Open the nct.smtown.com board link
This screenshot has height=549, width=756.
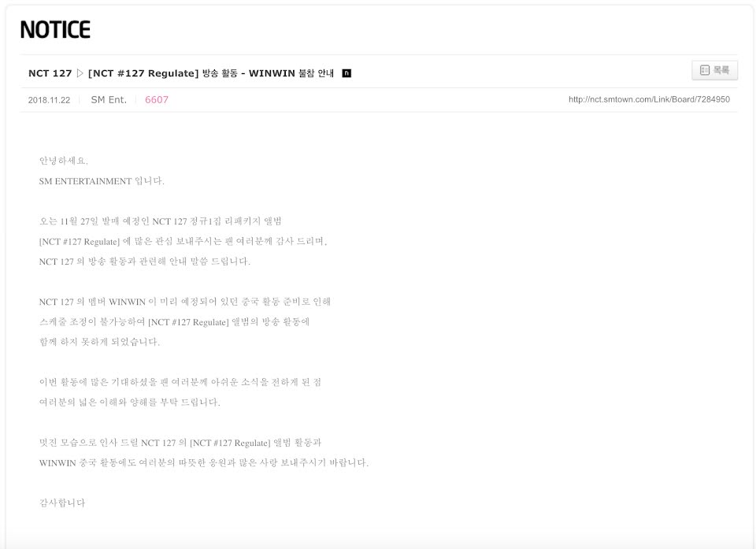tap(649, 99)
